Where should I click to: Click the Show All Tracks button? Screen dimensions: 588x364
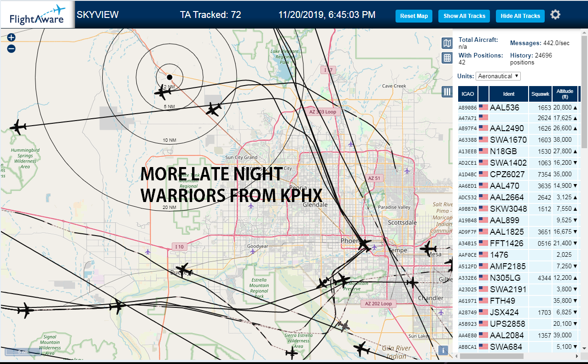click(464, 16)
